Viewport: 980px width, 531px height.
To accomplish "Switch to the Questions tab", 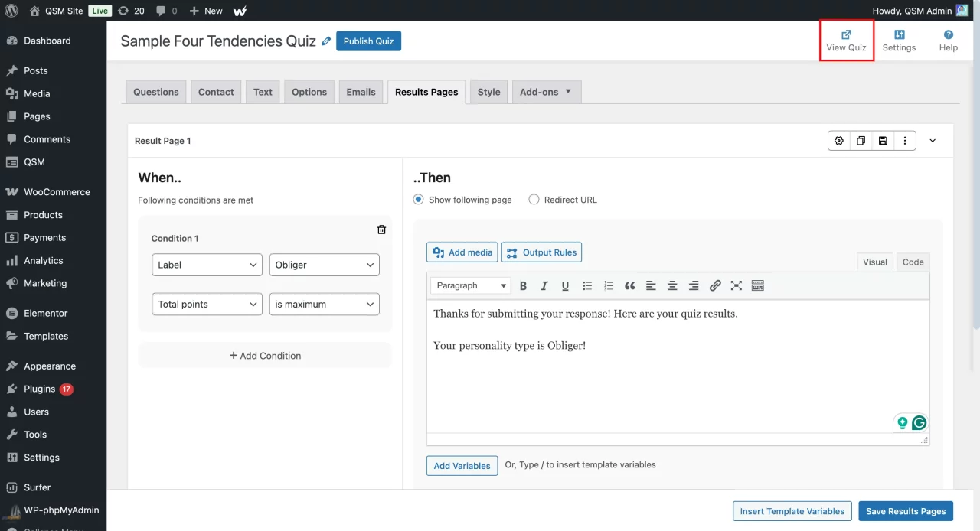I will 156,92.
